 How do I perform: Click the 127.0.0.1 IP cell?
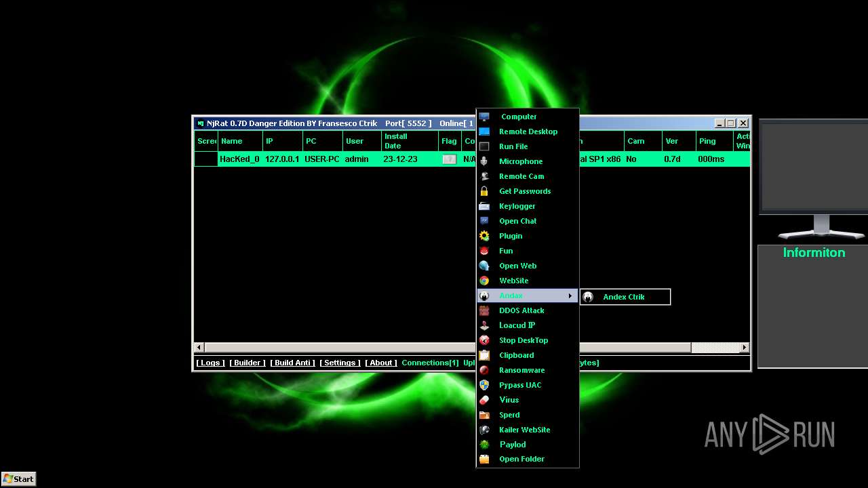[282, 159]
